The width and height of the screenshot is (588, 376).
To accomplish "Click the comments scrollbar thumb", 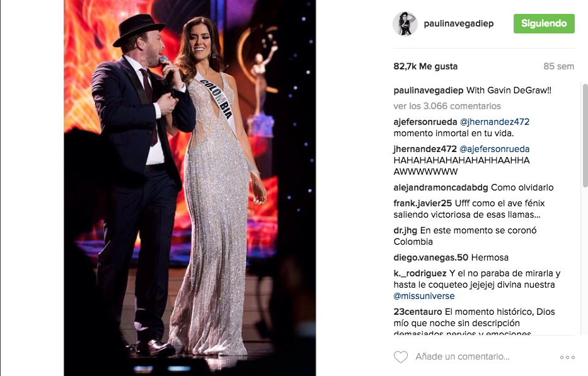I will point(585,135).
